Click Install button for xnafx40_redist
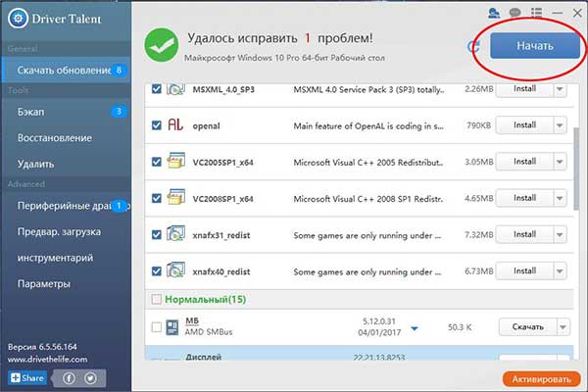Image resolution: width=588 pixels, height=392 pixels. [524, 271]
